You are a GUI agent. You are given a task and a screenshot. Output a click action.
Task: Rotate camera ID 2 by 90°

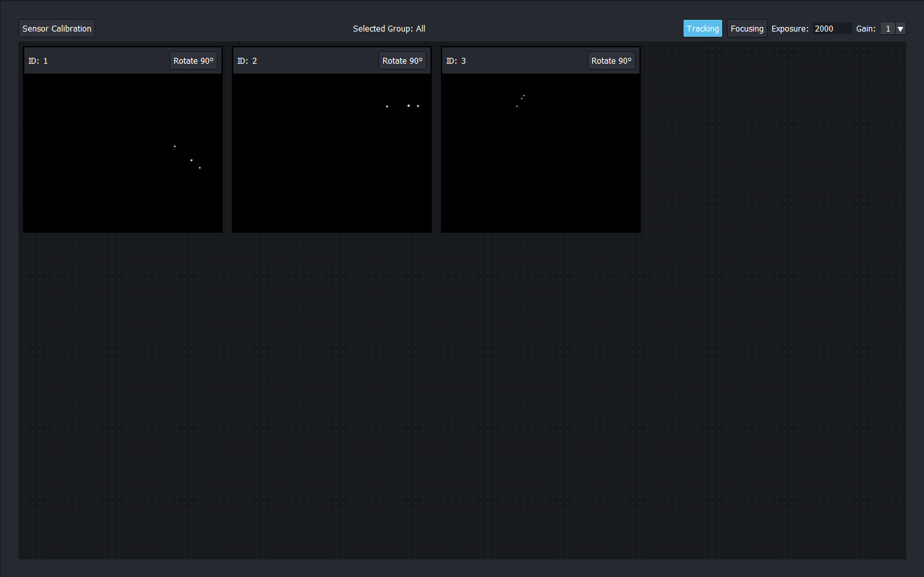(402, 60)
